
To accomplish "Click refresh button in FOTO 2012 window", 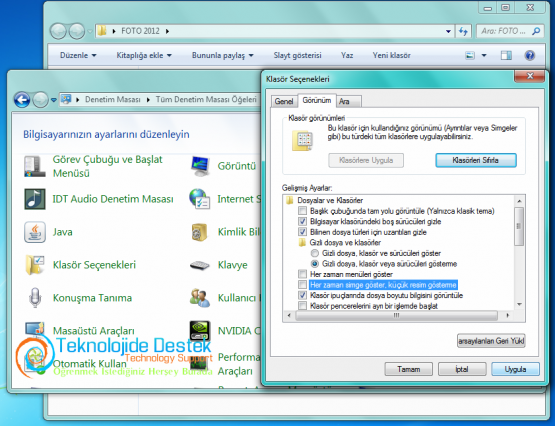I will (463, 31).
